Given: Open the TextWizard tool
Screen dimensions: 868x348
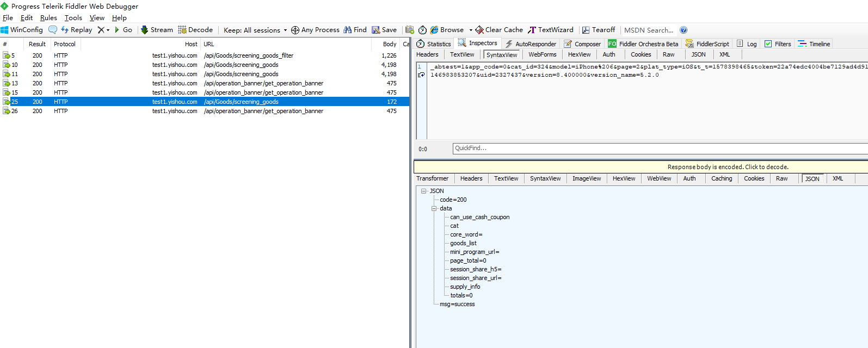Looking at the screenshot, I should click(550, 30).
